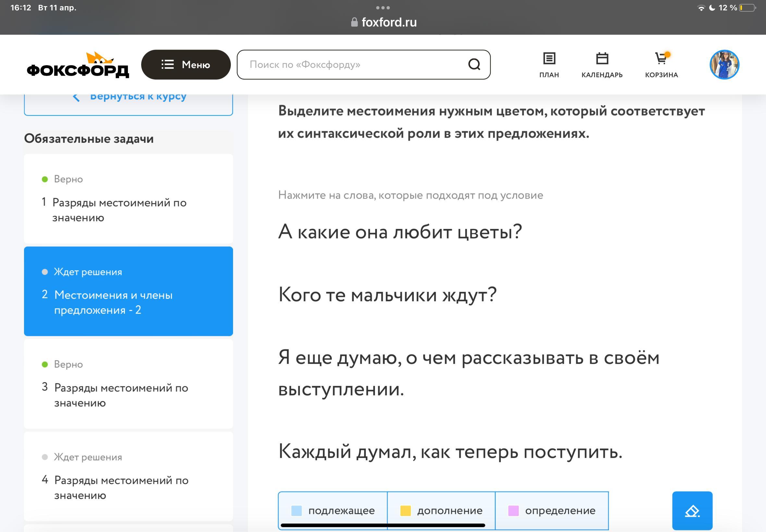Image resolution: width=766 pixels, height=532 pixels.
Task: Open the user profile avatar
Action: (724, 65)
